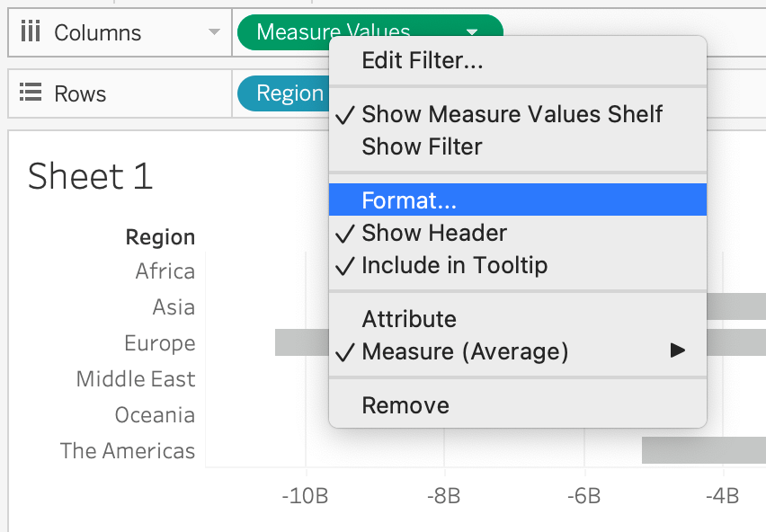Choose Edit Filter... from the context menu
This screenshot has height=532, width=766.
pyautogui.click(x=423, y=61)
